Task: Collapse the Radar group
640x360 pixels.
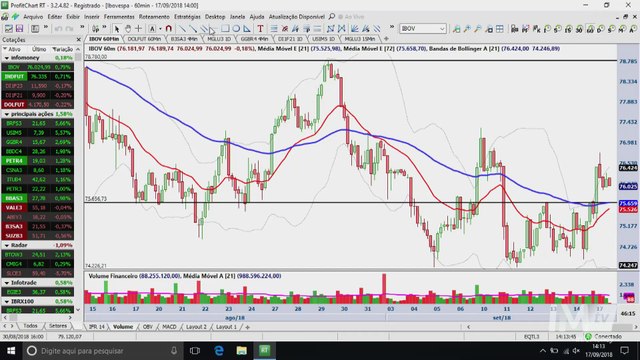Action: (x=7, y=245)
